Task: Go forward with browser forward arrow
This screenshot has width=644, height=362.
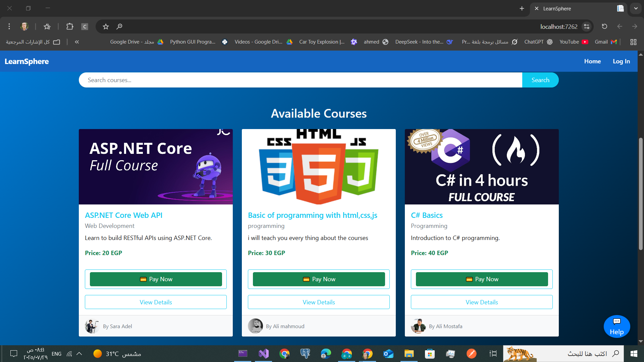Action: pos(635,26)
